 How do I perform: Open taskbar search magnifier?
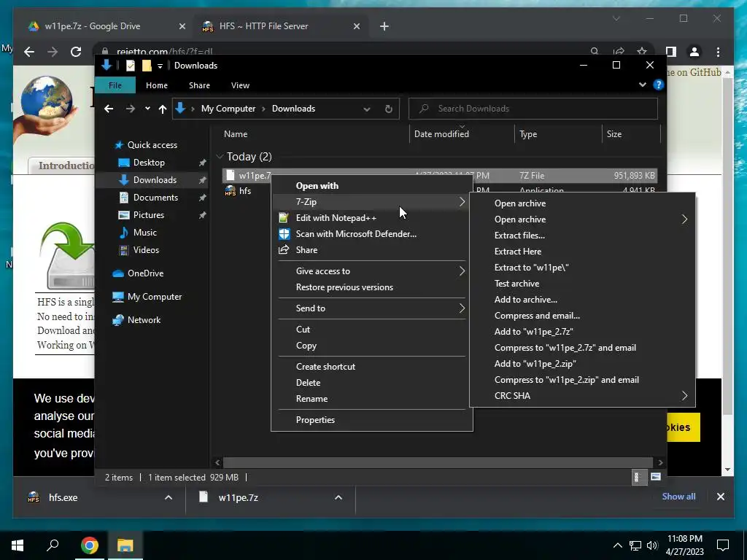coord(53,545)
